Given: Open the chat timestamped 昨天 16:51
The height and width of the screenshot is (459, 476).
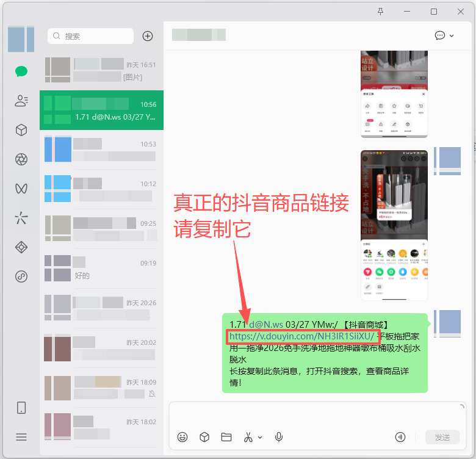Looking at the screenshot, I should click(101, 70).
